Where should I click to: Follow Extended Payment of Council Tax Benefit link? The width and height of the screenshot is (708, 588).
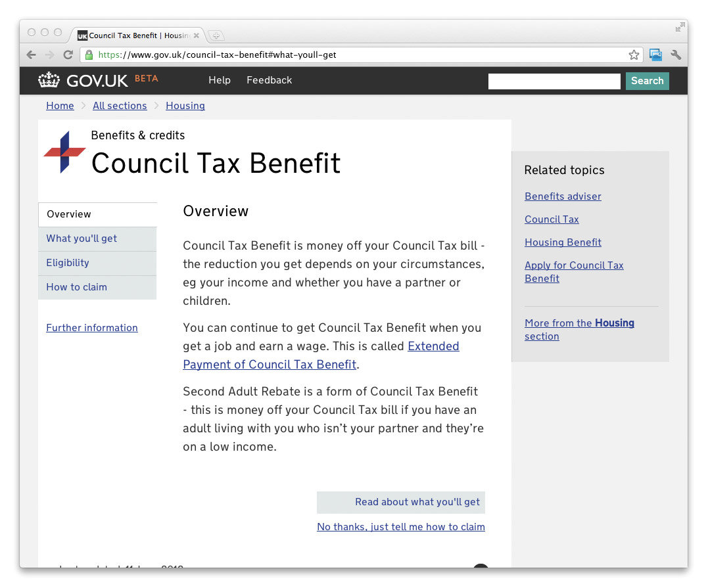270,365
